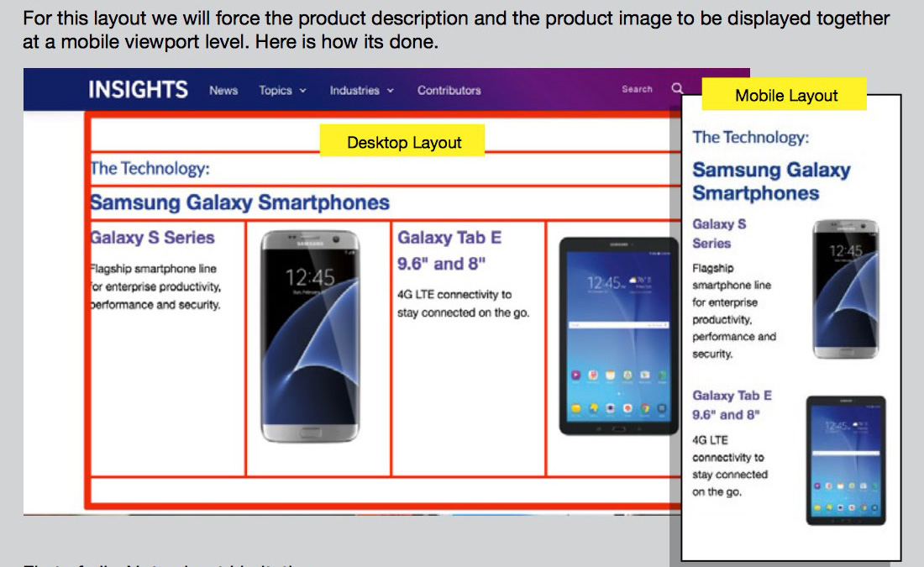This screenshot has width=924, height=567.
Task: Click the 'Galaxy S Series' mobile heading
Action: coord(720,234)
